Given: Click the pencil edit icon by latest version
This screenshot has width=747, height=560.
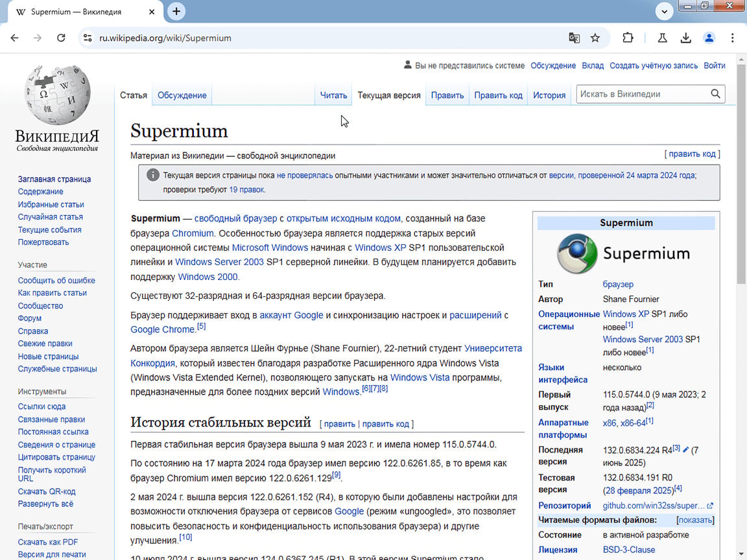Looking at the screenshot, I should point(685,450).
